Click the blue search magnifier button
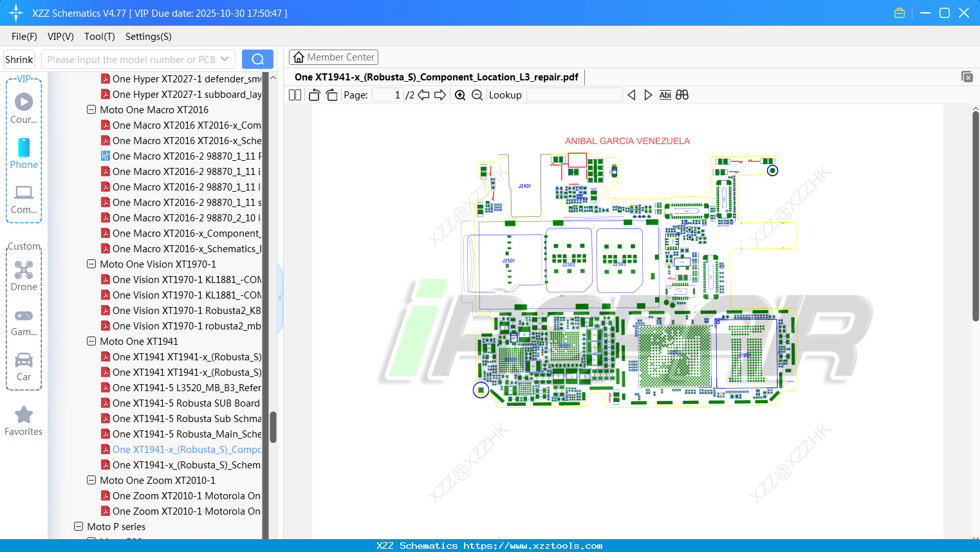980x552 pixels. pos(257,59)
